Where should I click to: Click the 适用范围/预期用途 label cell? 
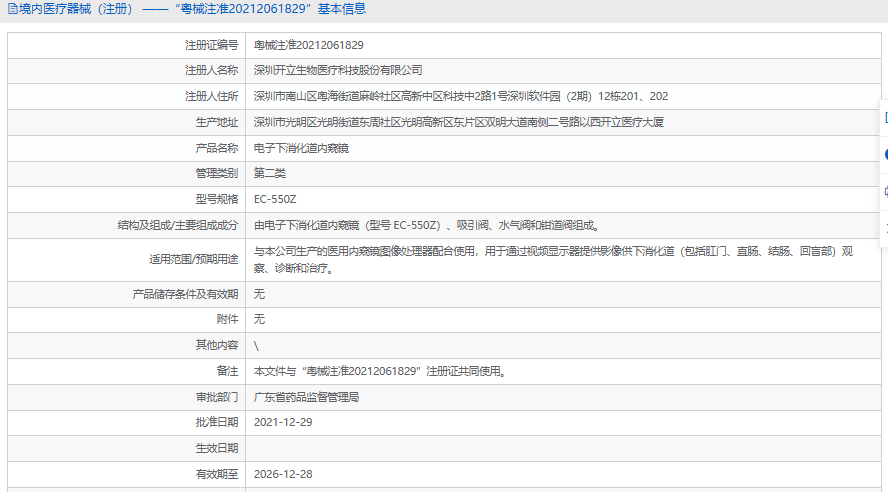126,260
